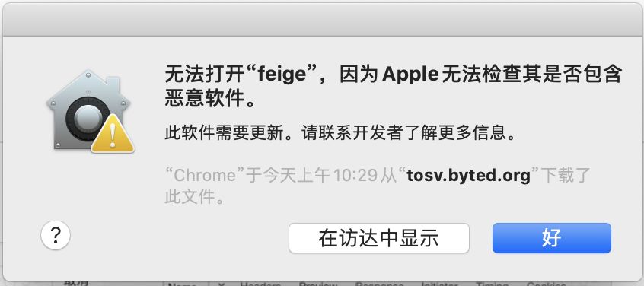Click the dialog's empty title bar
Viewport: 644px width, 286px height.
[322, 20]
